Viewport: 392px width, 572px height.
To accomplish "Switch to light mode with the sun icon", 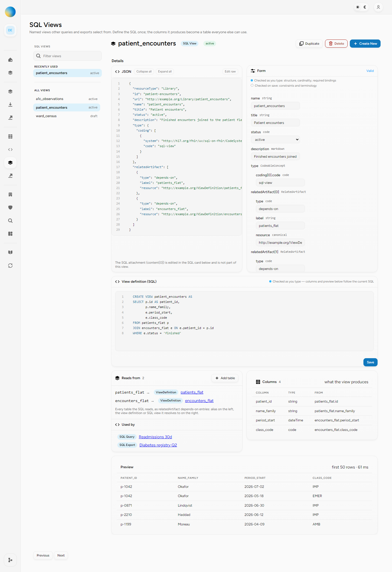I will point(358,7).
